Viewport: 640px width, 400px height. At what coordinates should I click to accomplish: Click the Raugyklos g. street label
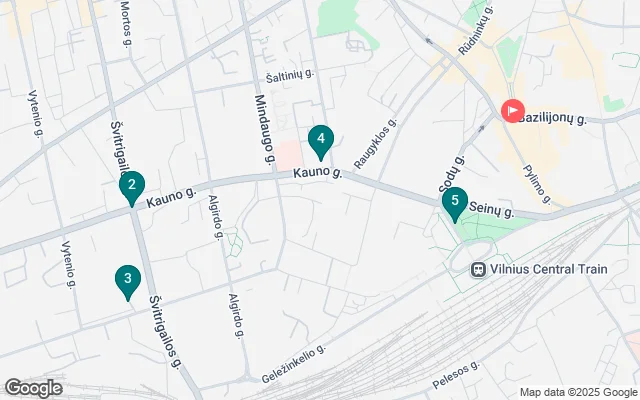376,144
